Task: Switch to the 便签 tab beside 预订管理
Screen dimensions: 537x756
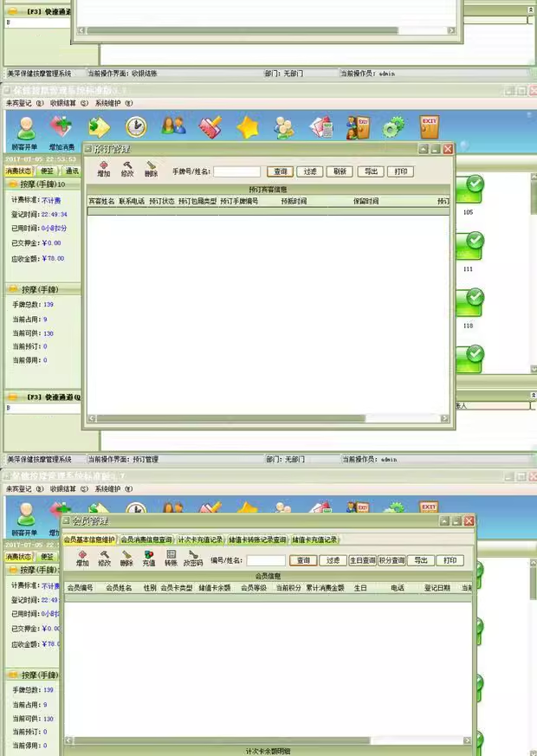Action: tap(47, 171)
